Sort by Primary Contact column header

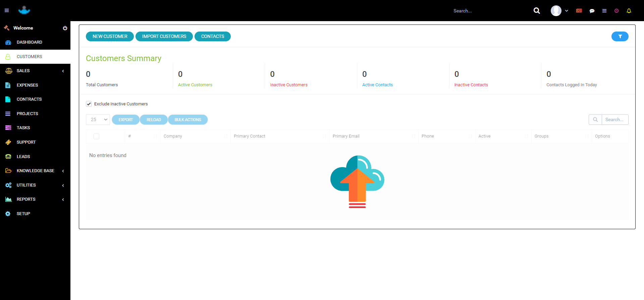click(280, 136)
